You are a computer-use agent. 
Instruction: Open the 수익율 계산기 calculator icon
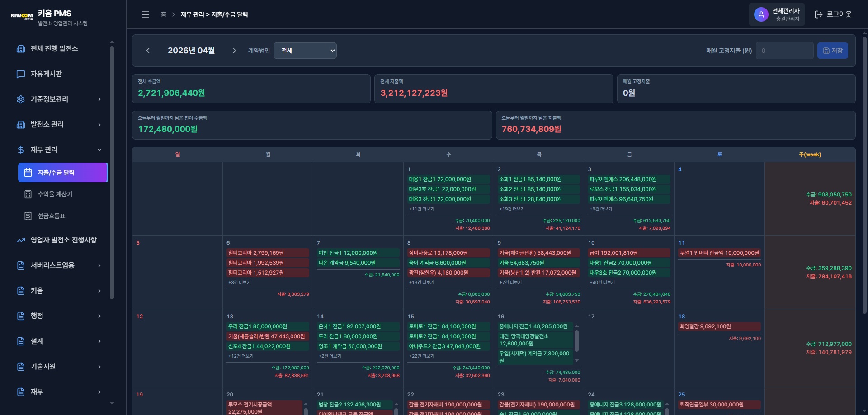pyautogui.click(x=28, y=194)
